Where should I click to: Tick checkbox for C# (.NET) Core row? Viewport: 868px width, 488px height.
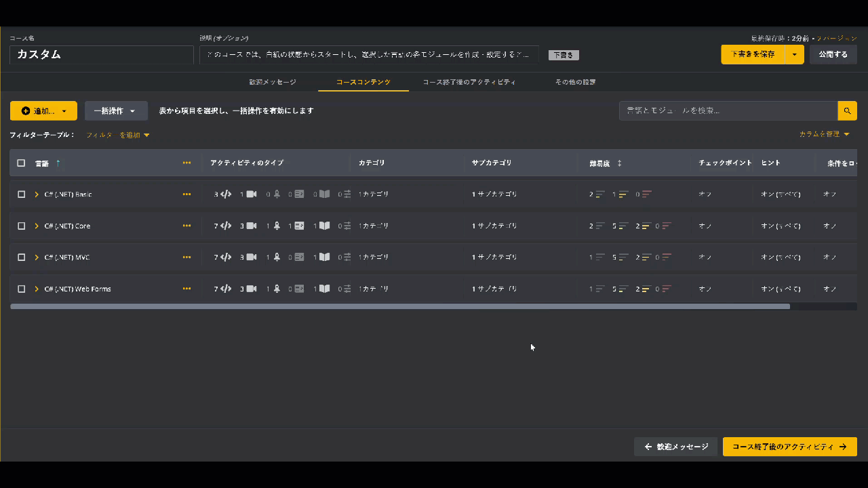point(21,226)
